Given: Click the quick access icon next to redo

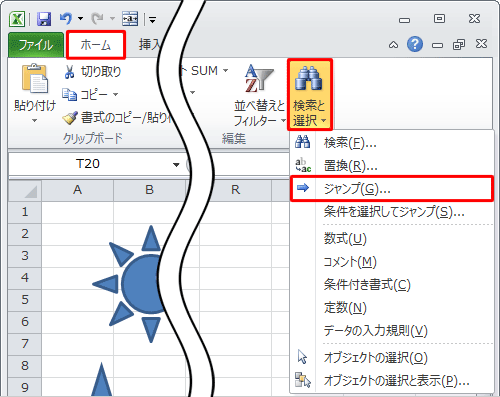Looking at the screenshot, I should [x=130, y=19].
